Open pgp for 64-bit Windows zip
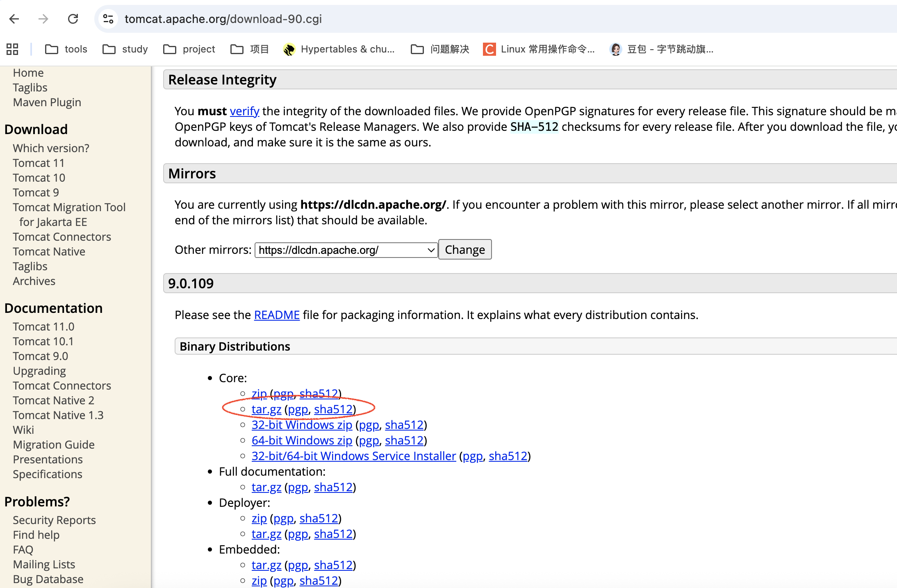This screenshot has width=897, height=588. 369,440
